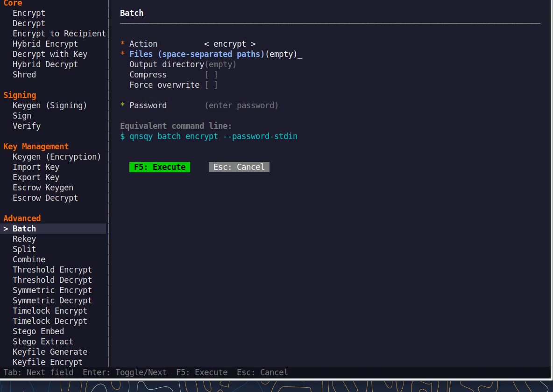Click the Batch form title
553x392 pixels.
click(132, 13)
